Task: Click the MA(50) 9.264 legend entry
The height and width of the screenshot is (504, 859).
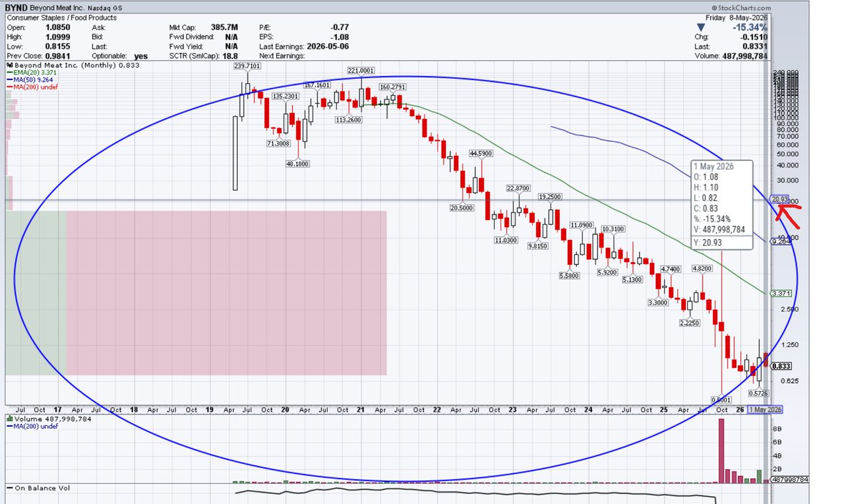Action: click(29, 79)
